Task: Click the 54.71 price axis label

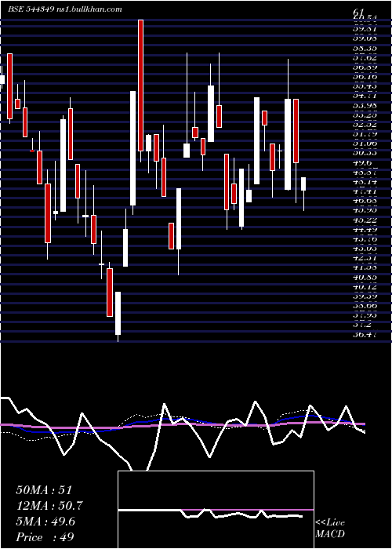Action: (x=365, y=96)
